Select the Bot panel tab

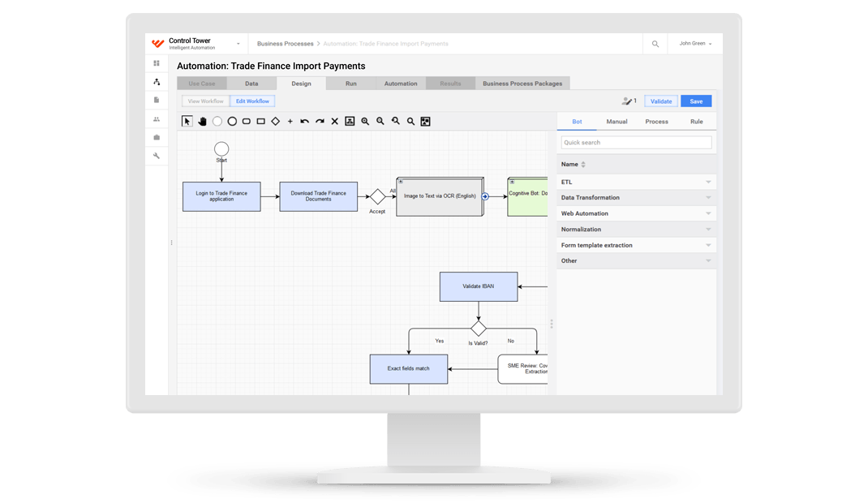(x=577, y=122)
